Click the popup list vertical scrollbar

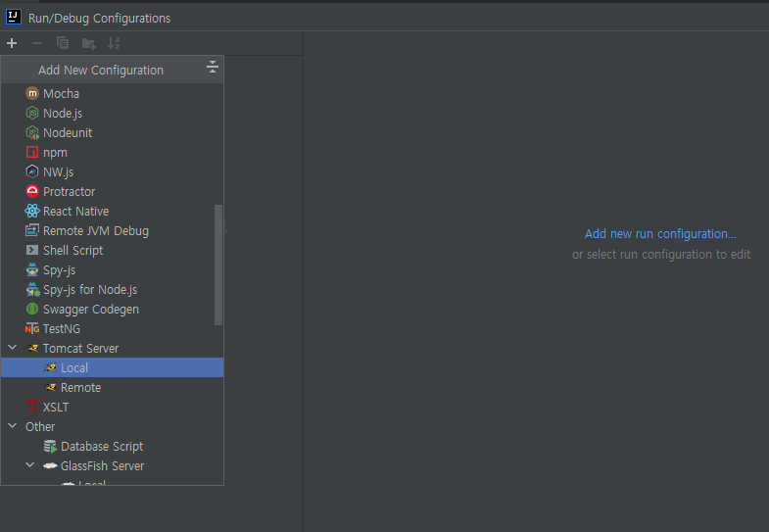[x=218, y=265]
